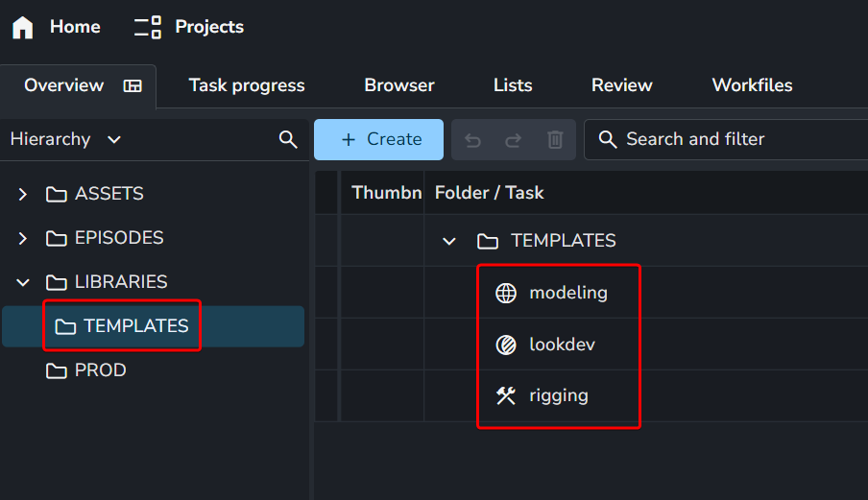This screenshot has width=868, height=500.
Task: Select the PROD folder in hierarchy
Action: point(100,370)
